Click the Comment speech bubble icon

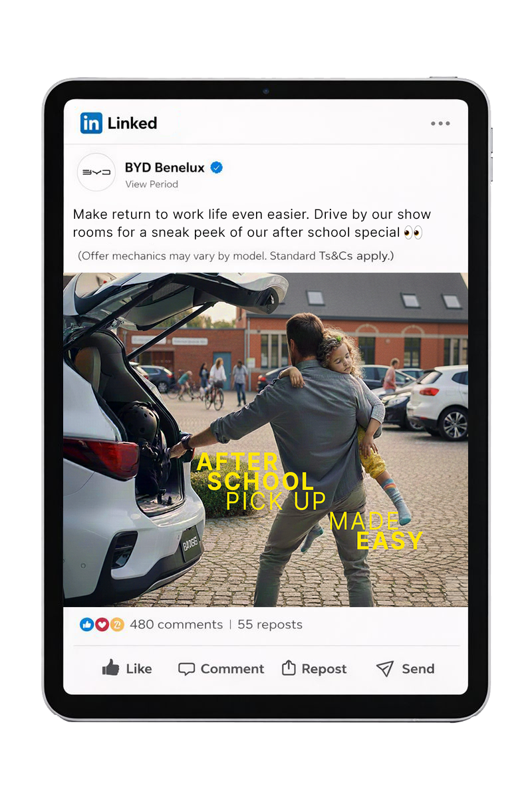[x=186, y=669]
